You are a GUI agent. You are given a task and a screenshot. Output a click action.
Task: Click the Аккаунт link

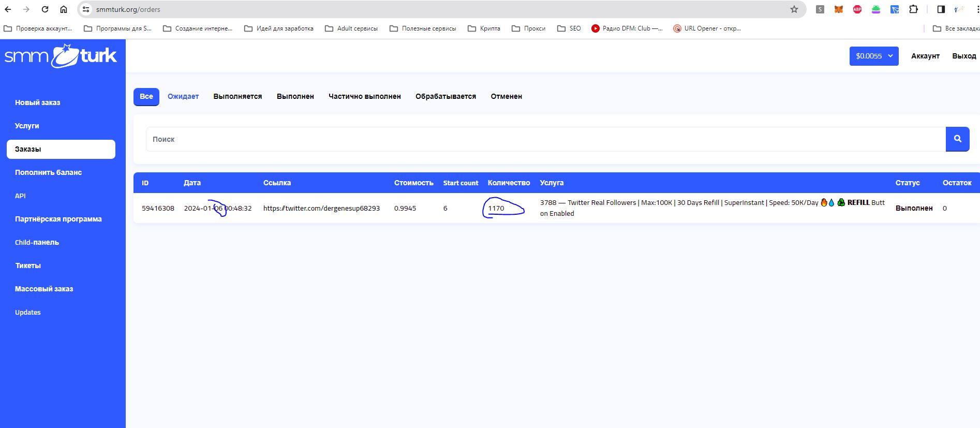click(x=925, y=56)
